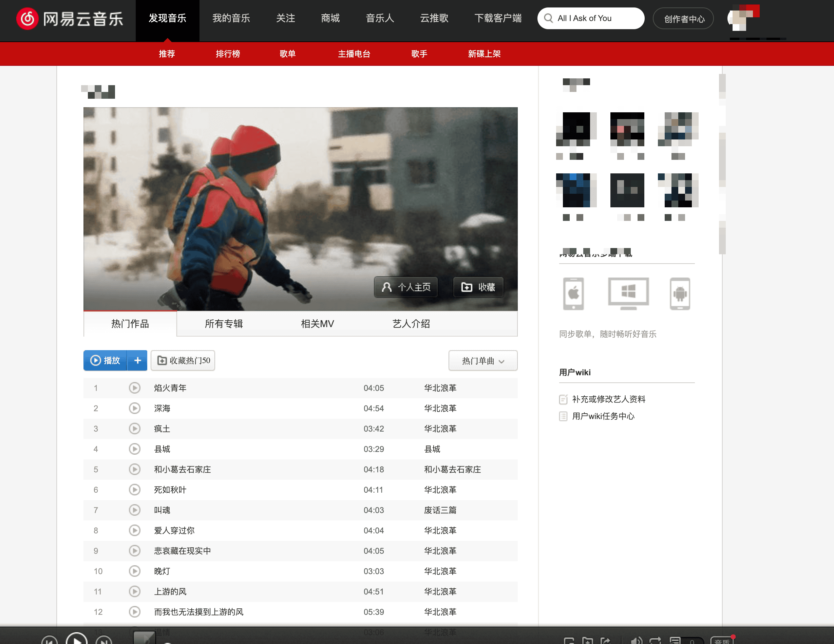Click the 收藏热门50 button
This screenshot has width=834, height=644.
coord(183,360)
